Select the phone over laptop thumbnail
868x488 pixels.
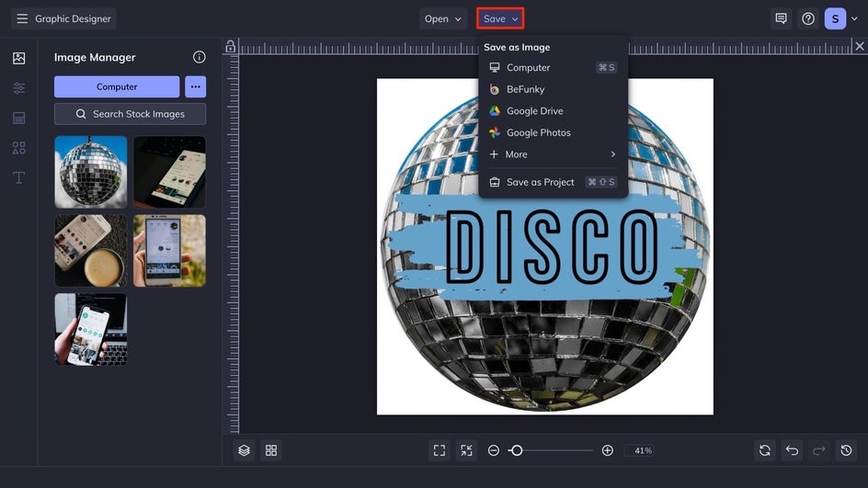[x=91, y=329]
